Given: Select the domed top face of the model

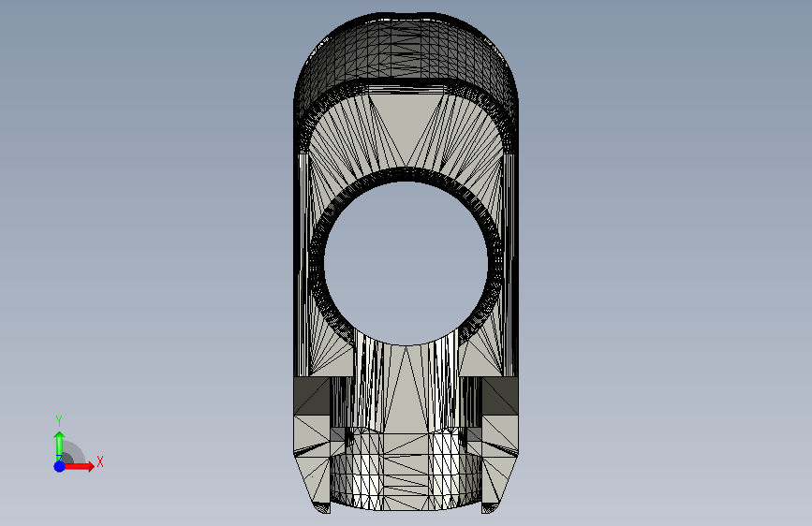Looking at the screenshot, I should pyautogui.click(x=406, y=48).
